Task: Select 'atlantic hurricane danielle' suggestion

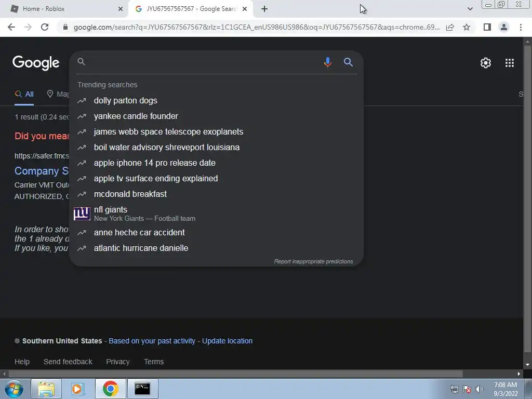Action: pyautogui.click(x=217, y=248)
